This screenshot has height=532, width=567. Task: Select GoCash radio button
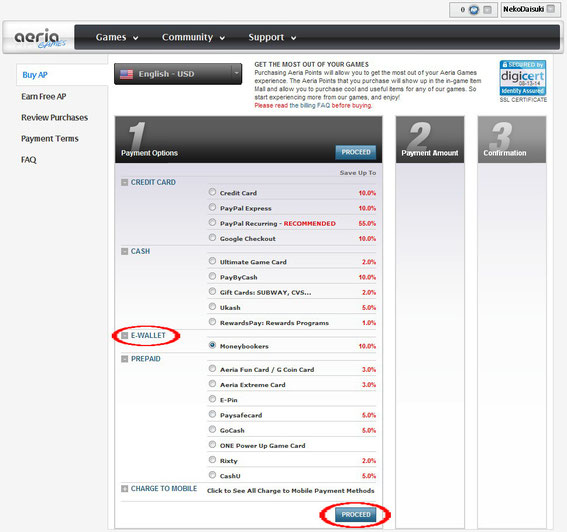[212, 429]
